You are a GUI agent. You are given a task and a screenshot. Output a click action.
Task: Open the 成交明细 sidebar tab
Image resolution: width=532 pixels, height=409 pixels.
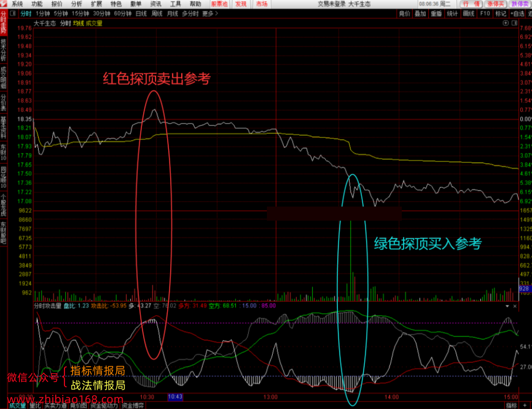click(4, 77)
